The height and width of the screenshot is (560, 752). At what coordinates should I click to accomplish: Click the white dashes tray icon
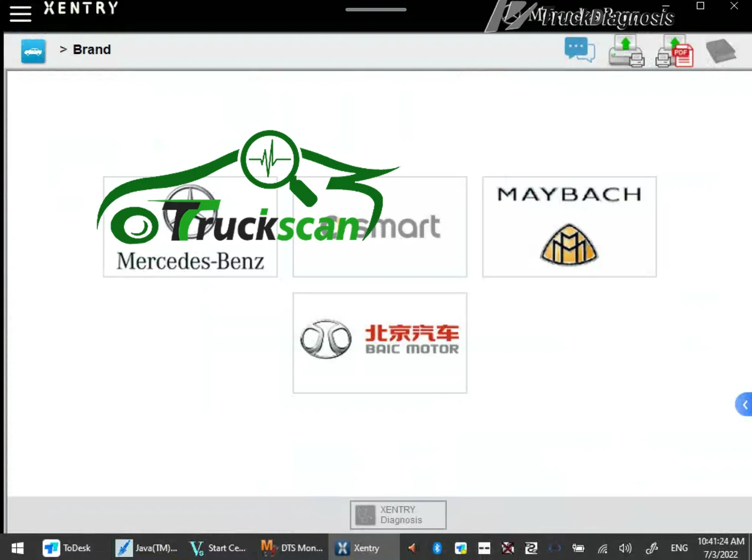[x=484, y=548]
